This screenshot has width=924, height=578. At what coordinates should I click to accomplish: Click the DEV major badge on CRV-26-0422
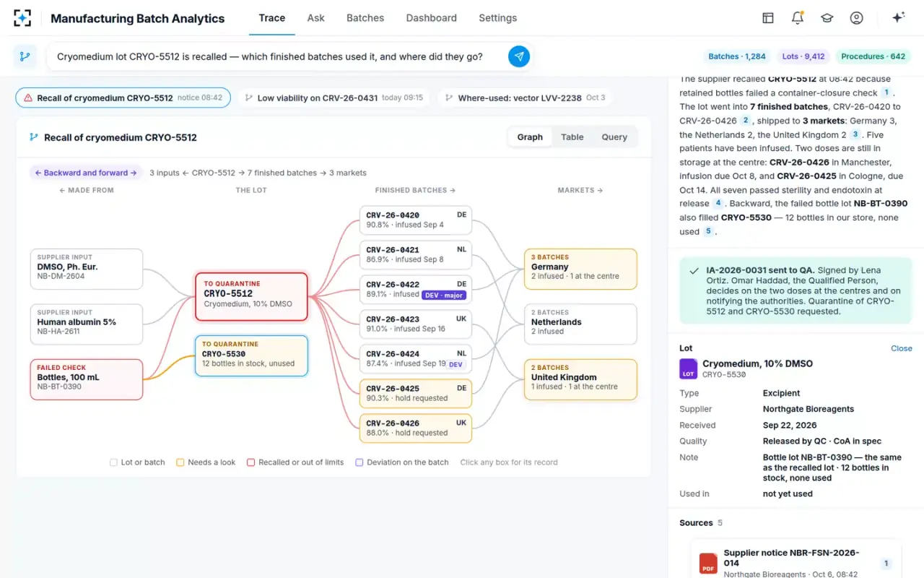click(444, 295)
